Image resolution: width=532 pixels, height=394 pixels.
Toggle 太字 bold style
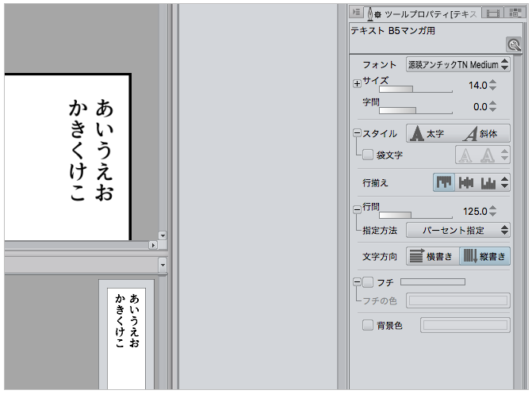pos(432,133)
